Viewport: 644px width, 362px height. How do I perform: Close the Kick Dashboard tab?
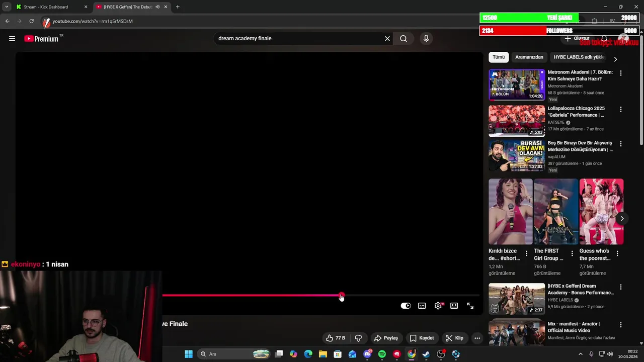pos(86,7)
